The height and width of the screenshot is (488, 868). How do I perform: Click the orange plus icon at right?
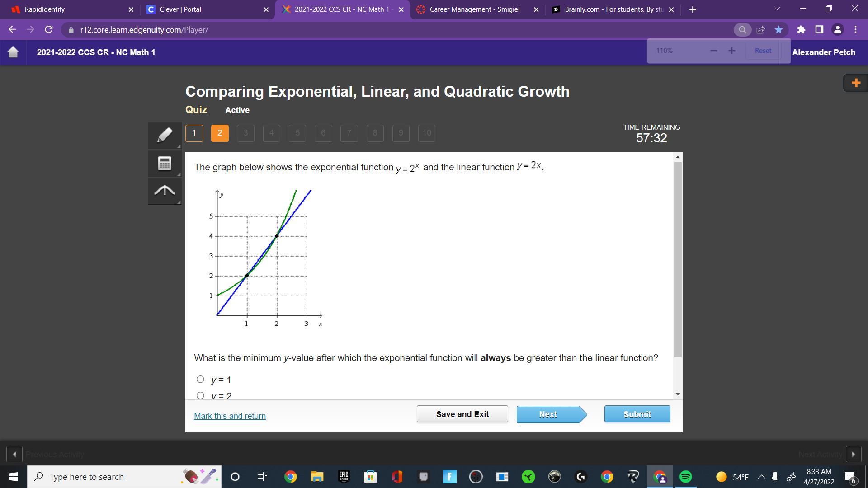(x=855, y=83)
